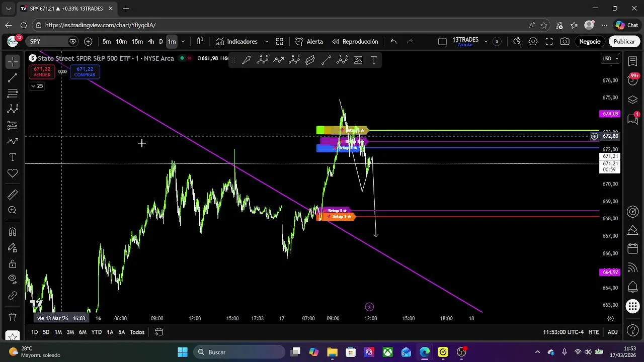Switch to the D daily timeframe
This screenshot has height=362, width=644.
click(x=161, y=42)
